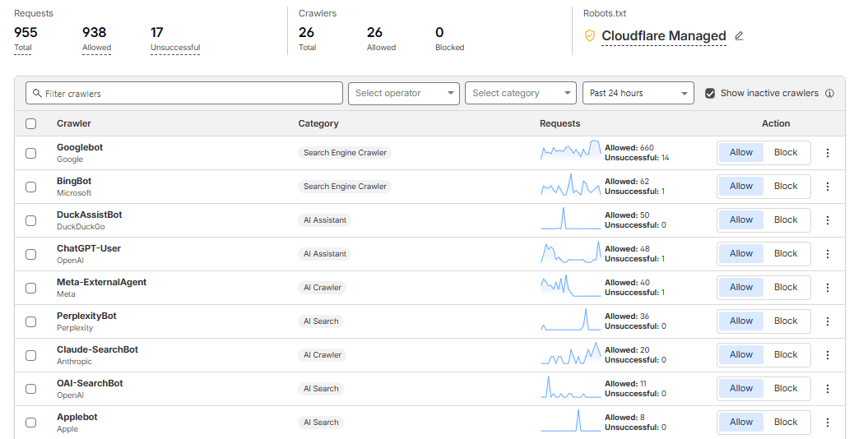Open the three-dot menu for PerplexityBot
Screen dimensions: 868x439
click(x=828, y=321)
